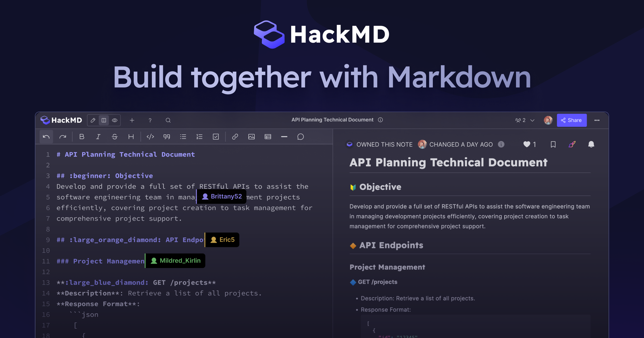The width and height of the screenshot is (644, 338).
Task: Toggle italic formatting icon
Action: click(97, 137)
